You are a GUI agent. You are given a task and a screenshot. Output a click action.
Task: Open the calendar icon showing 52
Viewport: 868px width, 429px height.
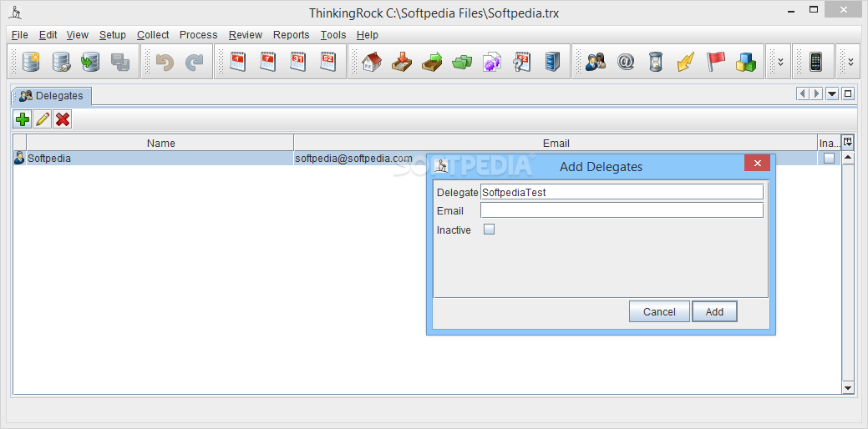pos(327,62)
